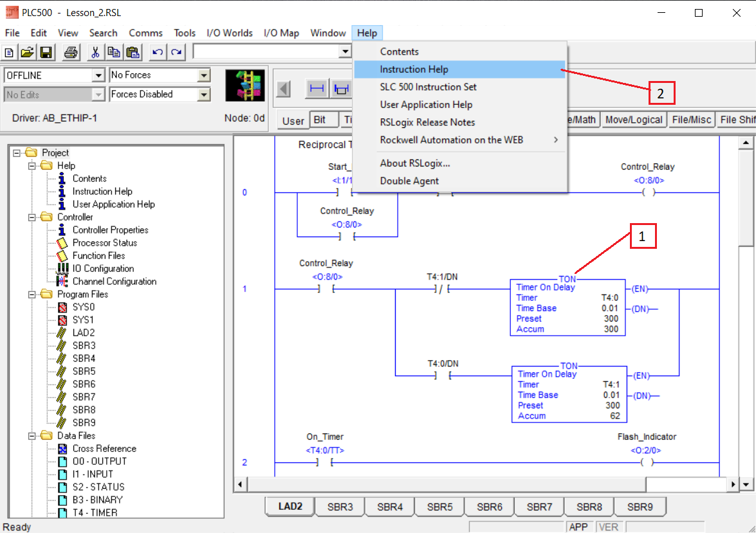Click the Paste clipboard icon

click(x=133, y=52)
